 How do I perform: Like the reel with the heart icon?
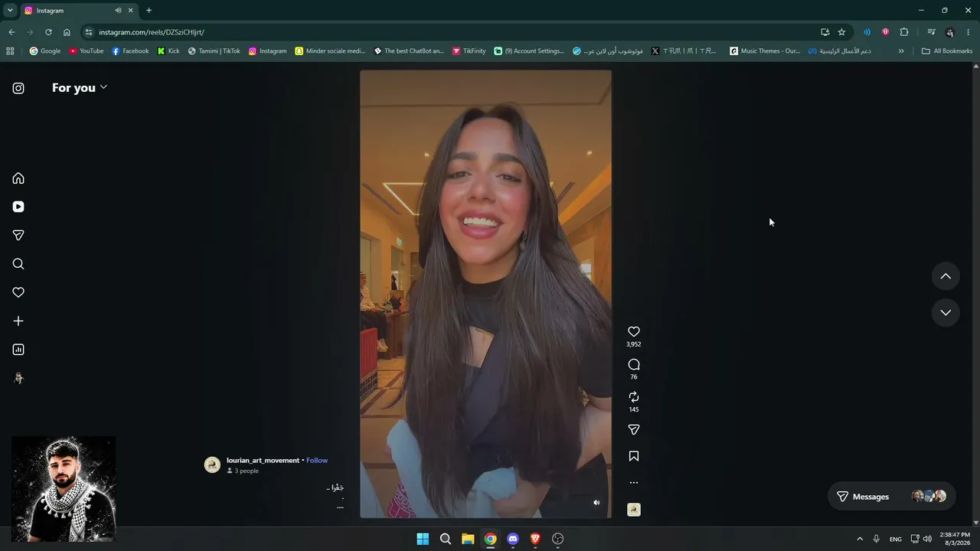[x=634, y=331]
